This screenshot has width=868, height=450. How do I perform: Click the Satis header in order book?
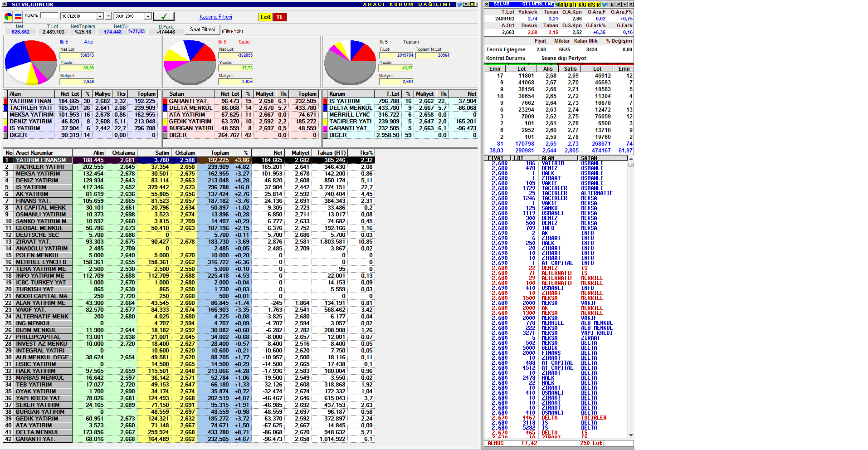point(571,69)
